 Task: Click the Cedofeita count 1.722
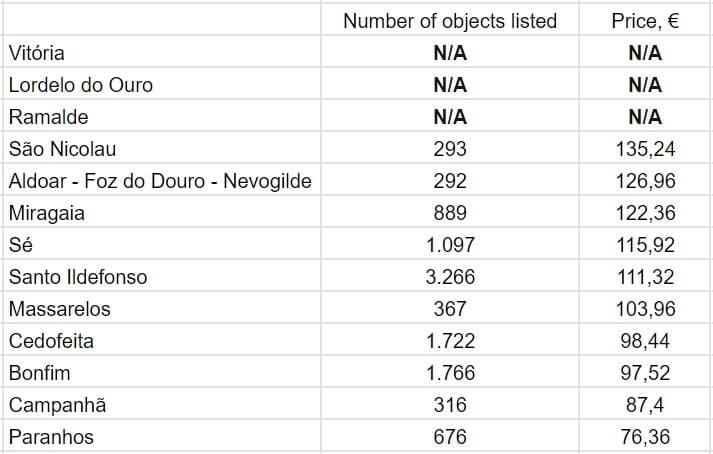coord(450,341)
